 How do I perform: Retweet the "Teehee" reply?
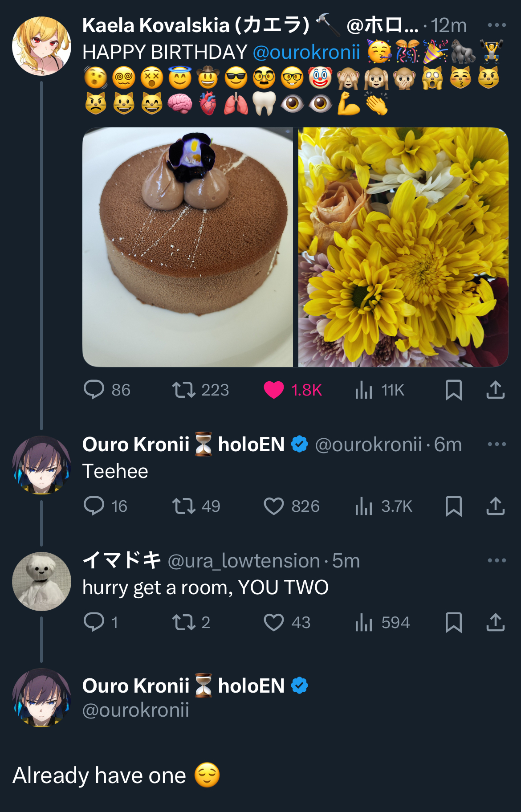(x=184, y=506)
